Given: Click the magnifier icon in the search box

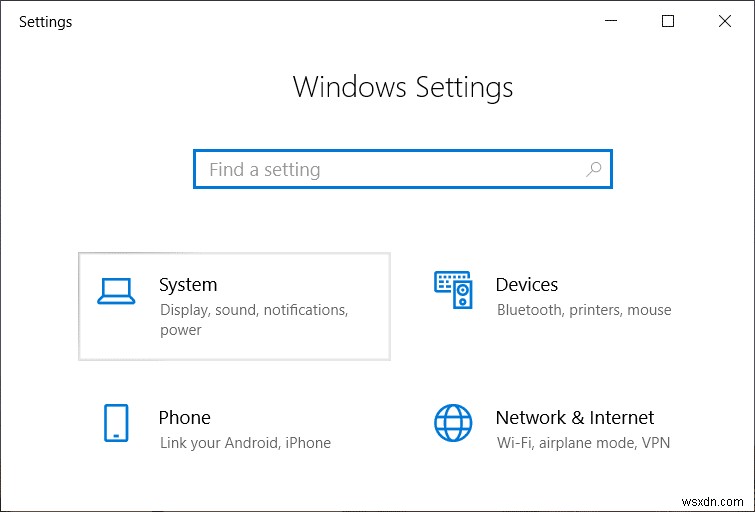Looking at the screenshot, I should [593, 169].
